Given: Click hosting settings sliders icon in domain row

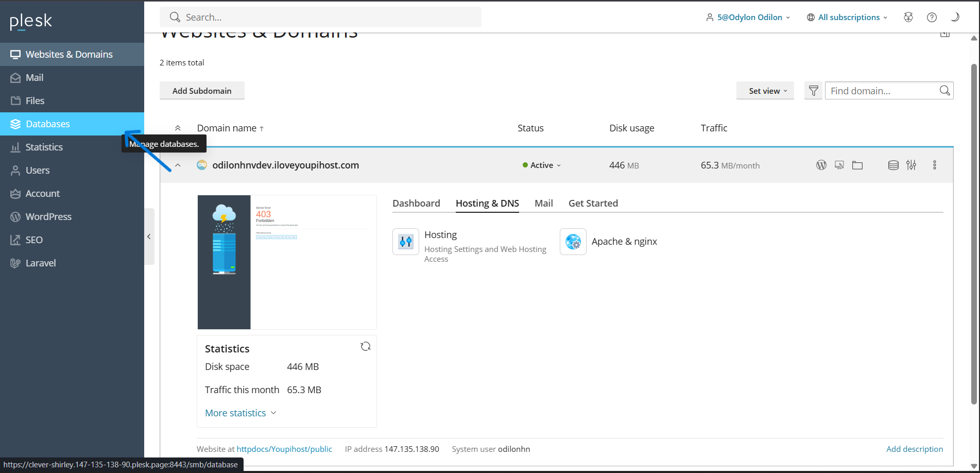Looking at the screenshot, I should click(912, 165).
